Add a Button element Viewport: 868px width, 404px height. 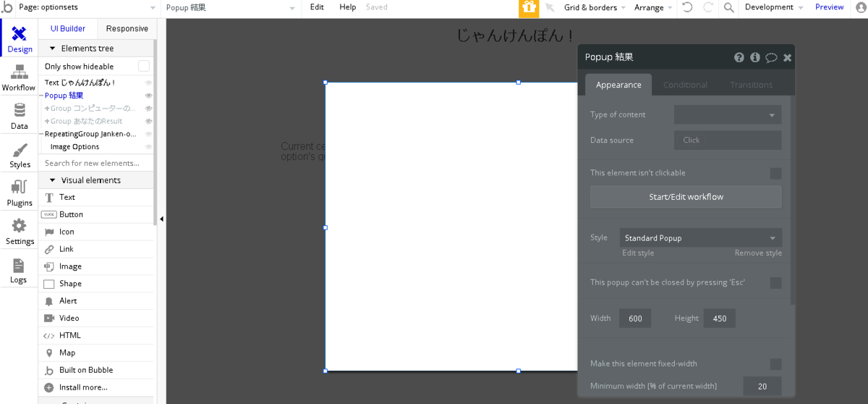(98, 214)
